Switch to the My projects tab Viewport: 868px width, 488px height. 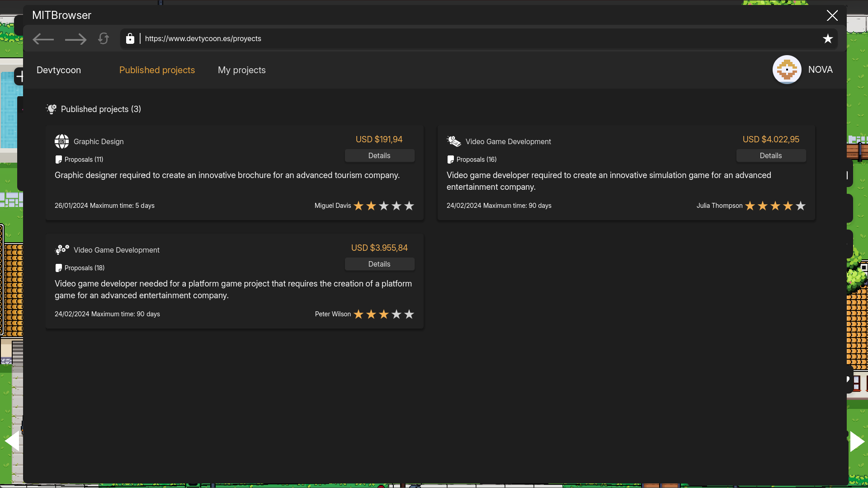[x=241, y=70]
